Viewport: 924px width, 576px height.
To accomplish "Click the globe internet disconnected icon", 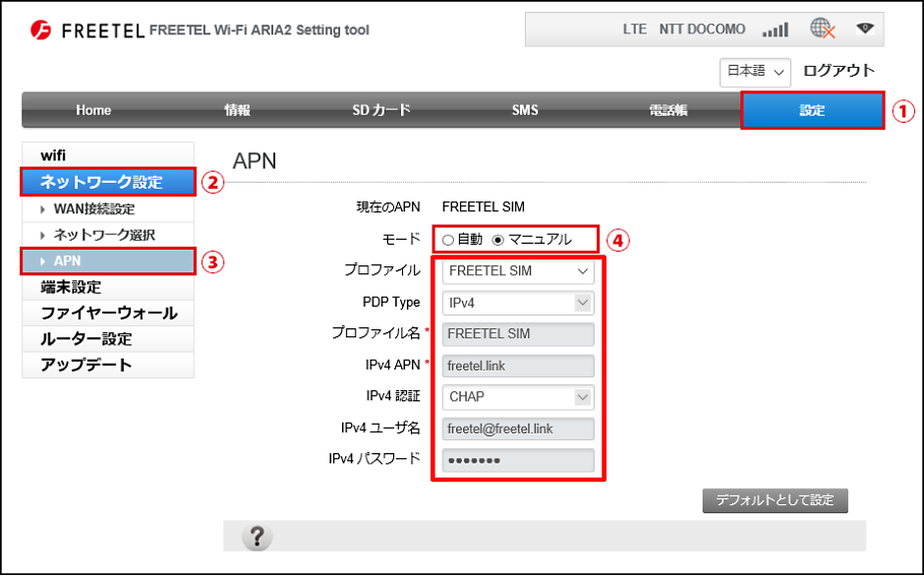I will pyautogui.click(x=823, y=29).
